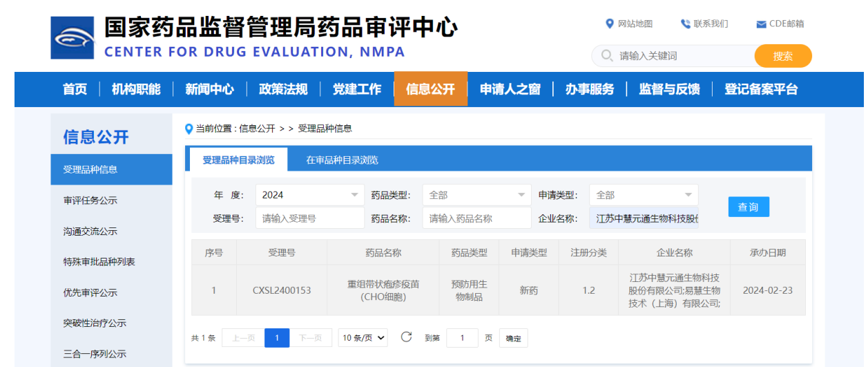Open 沟通交流公示 in sidebar

pos(111,231)
